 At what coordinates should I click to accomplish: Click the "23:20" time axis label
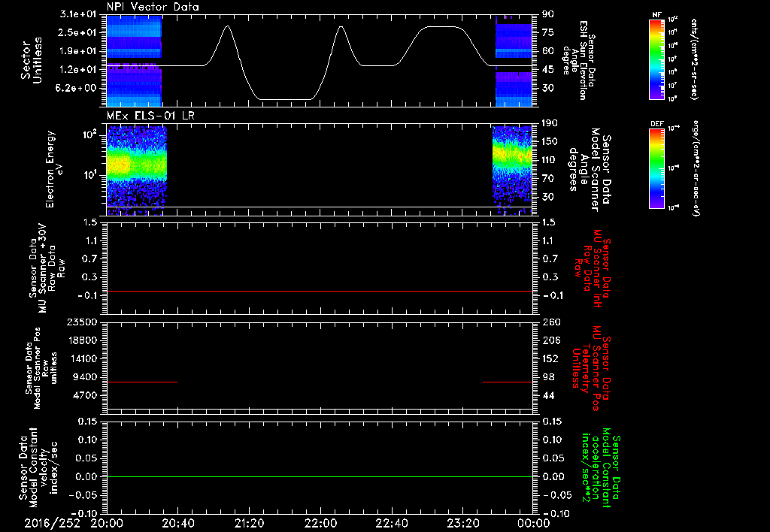point(463,523)
